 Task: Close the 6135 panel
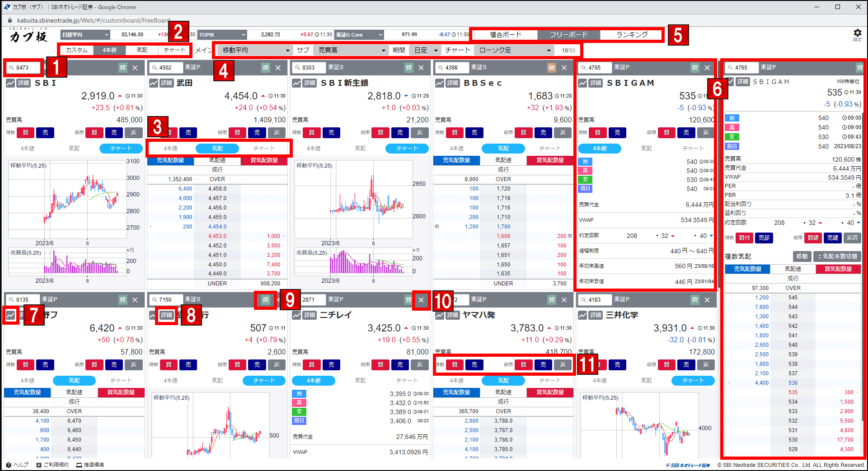135,300
